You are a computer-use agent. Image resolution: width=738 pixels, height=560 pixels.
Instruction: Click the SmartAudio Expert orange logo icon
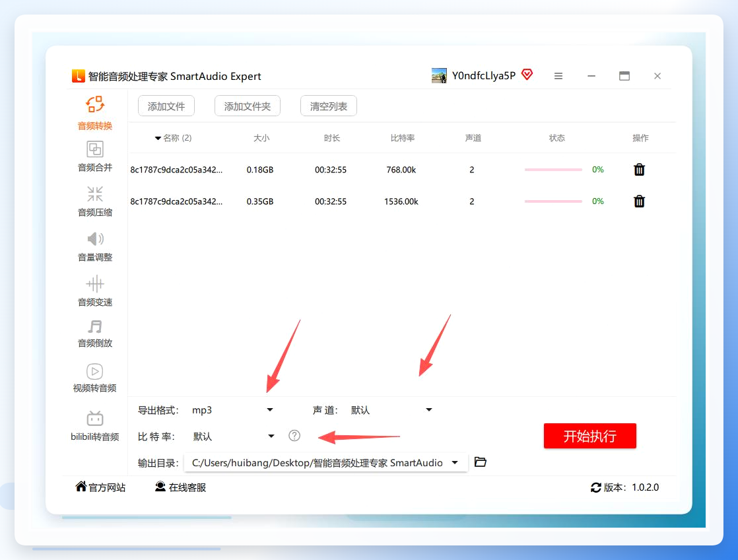pyautogui.click(x=78, y=76)
